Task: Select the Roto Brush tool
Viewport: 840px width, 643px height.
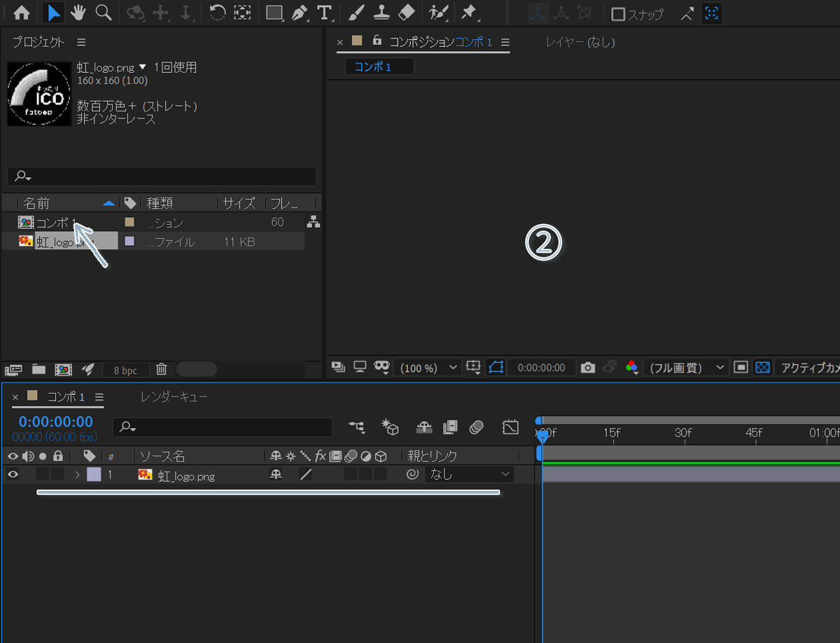Action: pyautogui.click(x=437, y=13)
